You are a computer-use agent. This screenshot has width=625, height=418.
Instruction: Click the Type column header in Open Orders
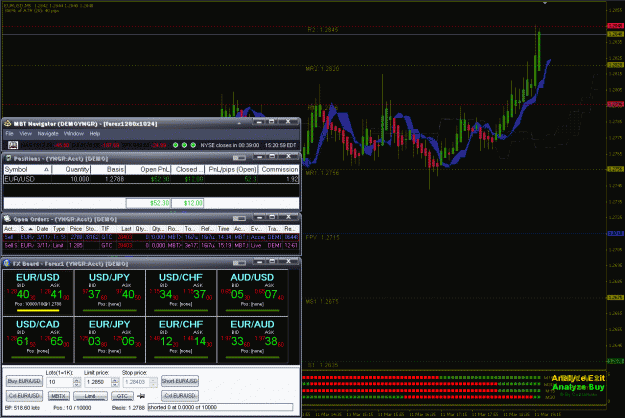59,229
